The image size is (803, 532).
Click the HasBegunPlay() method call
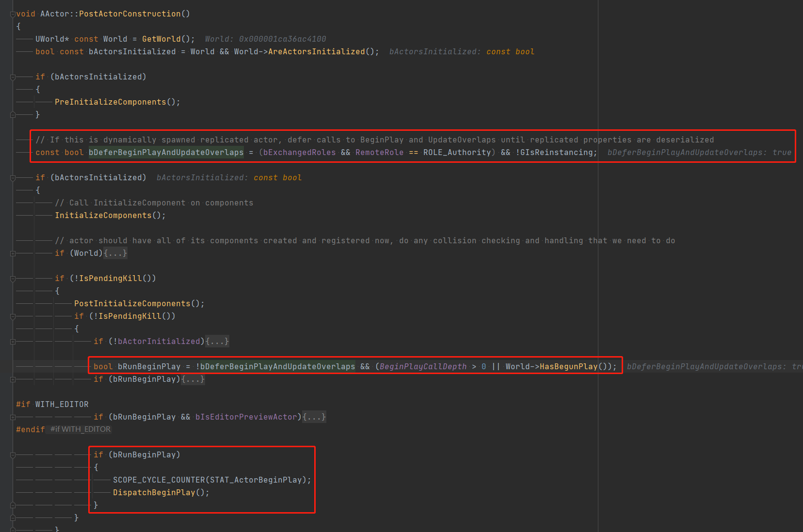click(x=568, y=367)
